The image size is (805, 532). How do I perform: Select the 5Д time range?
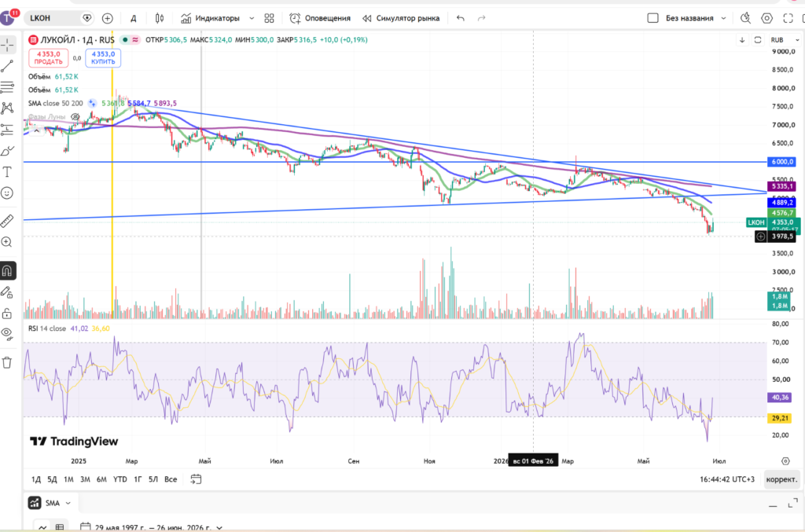click(x=53, y=479)
